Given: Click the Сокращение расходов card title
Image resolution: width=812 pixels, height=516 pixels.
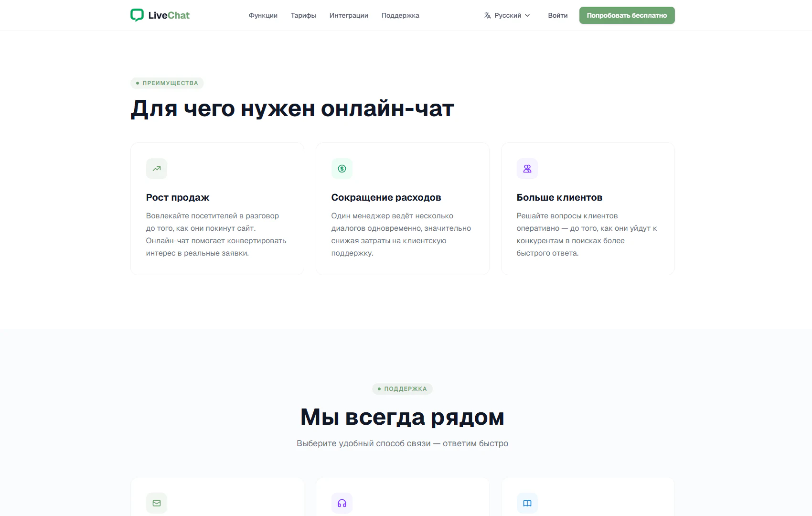Looking at the screenshot, I should (x=386, y=197).
